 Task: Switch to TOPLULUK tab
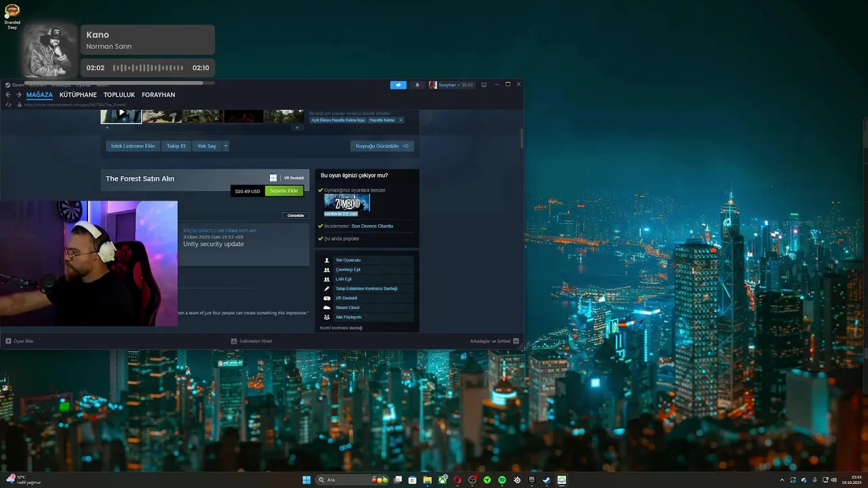pyautogui.click(x=119, y=95)
